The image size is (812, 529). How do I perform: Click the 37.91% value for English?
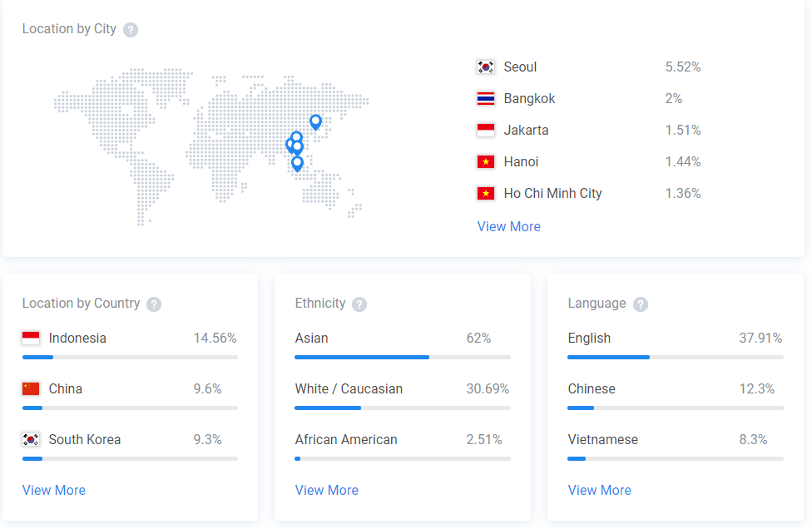click(x=760, y=338)
